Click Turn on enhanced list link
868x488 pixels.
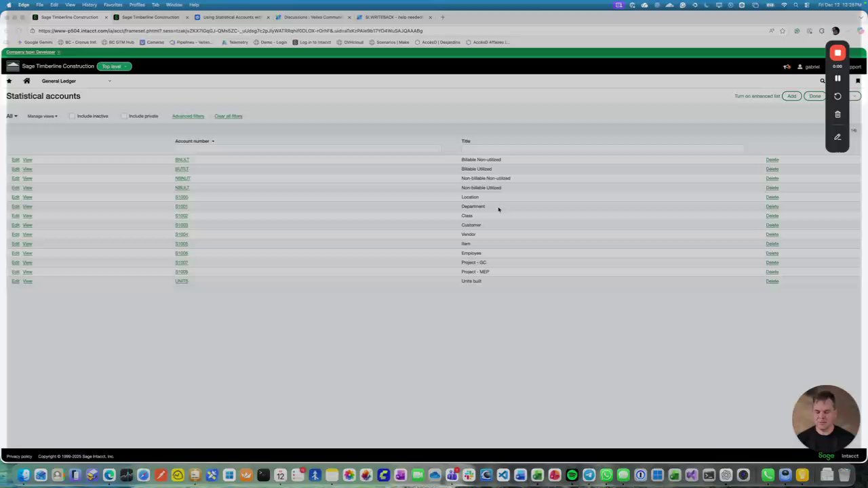pyautogui.click(x=757, y=96)
